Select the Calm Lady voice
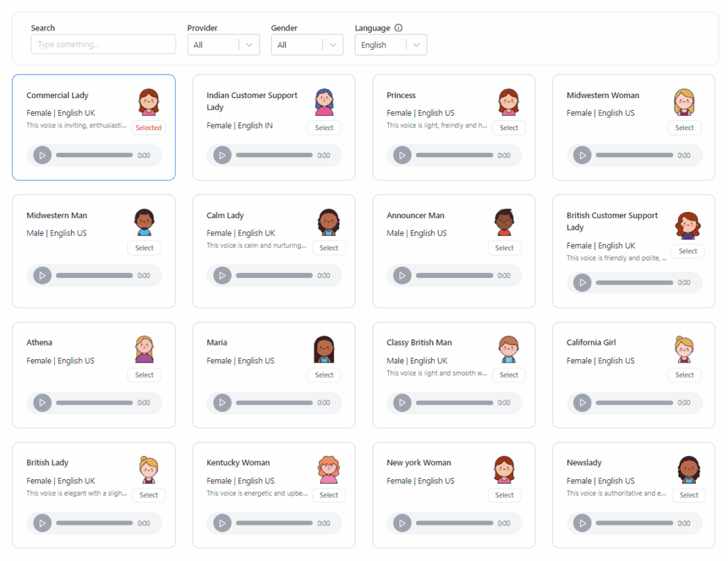The width and height of the screenshot is (728, 561). (328, 248)
